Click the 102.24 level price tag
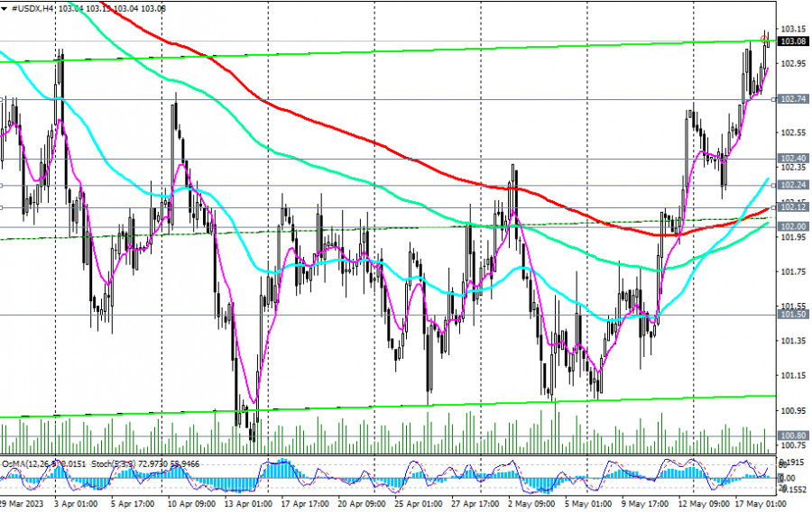 (x=793, y=185)
